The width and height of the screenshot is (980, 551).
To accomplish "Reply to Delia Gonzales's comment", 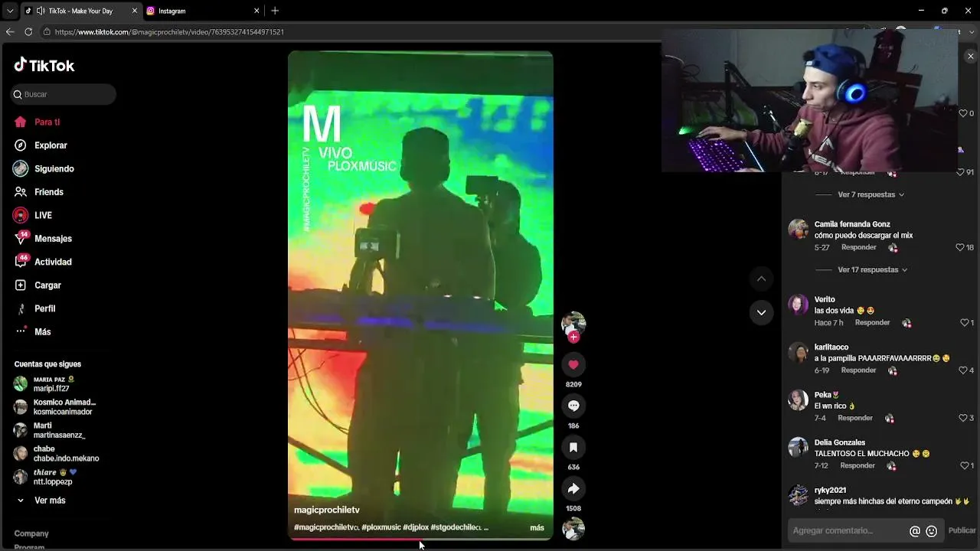I will 857,465.
